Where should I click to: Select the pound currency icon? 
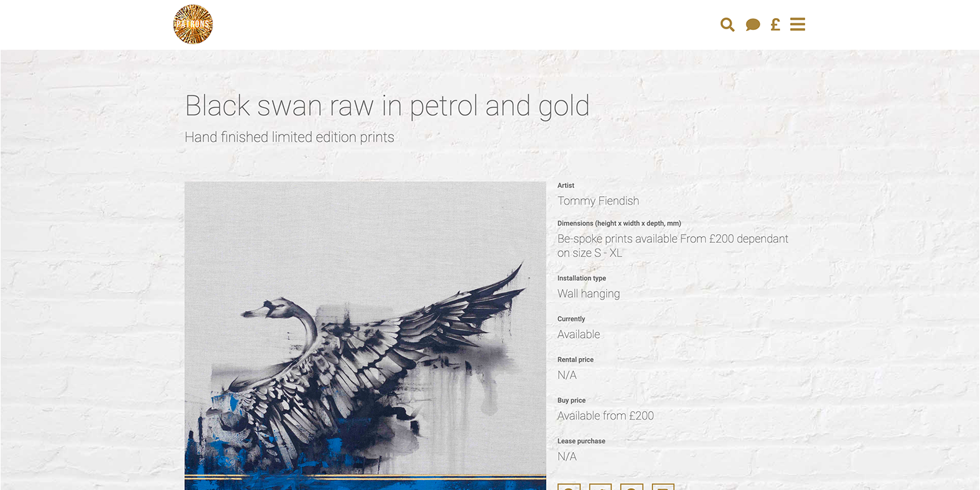click(x=775, y=24)
